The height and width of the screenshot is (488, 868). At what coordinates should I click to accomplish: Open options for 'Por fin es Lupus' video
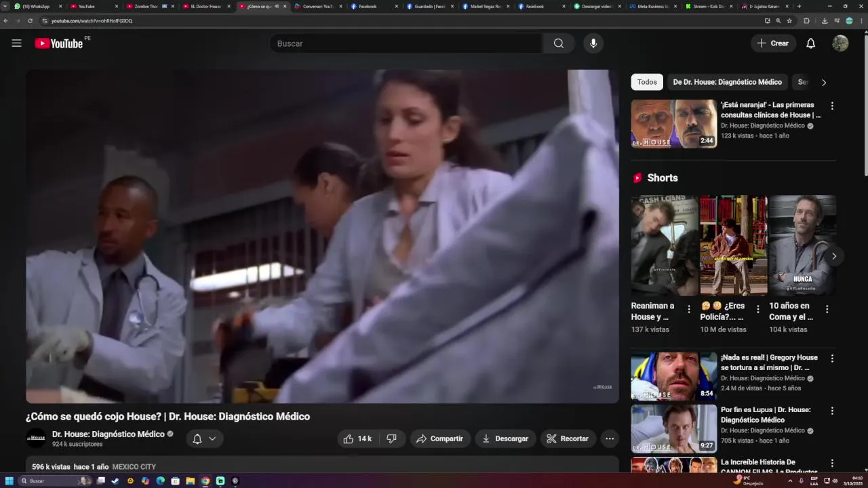pos(832,411)
